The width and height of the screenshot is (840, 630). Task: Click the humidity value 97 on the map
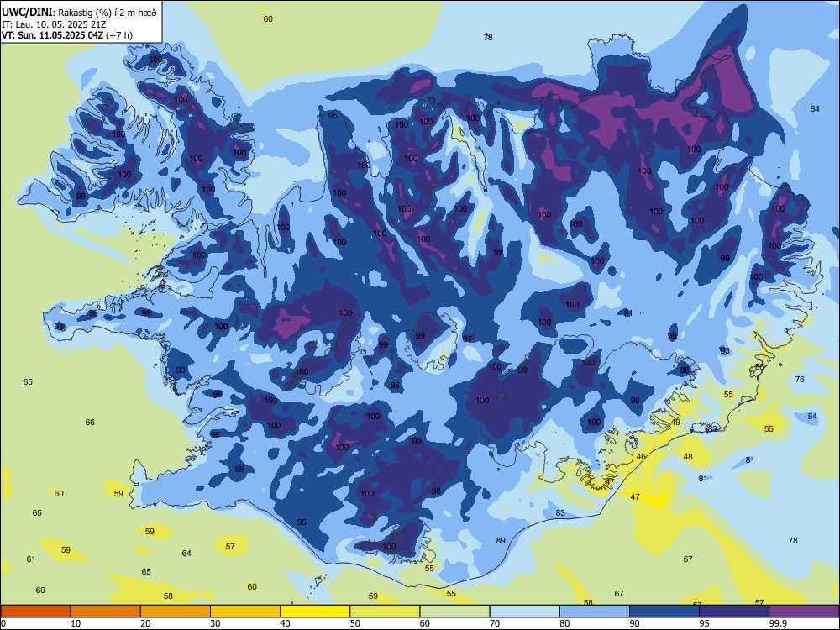pyautogui.click(x=467, y=339)
